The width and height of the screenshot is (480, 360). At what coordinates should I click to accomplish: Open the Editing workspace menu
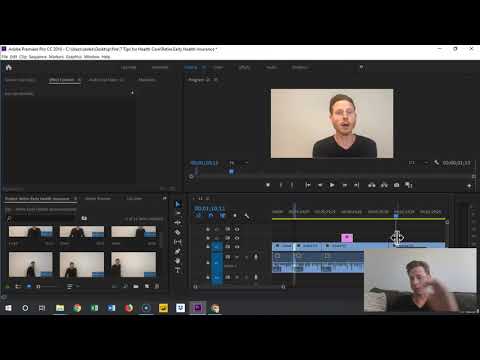pos(204,67)
